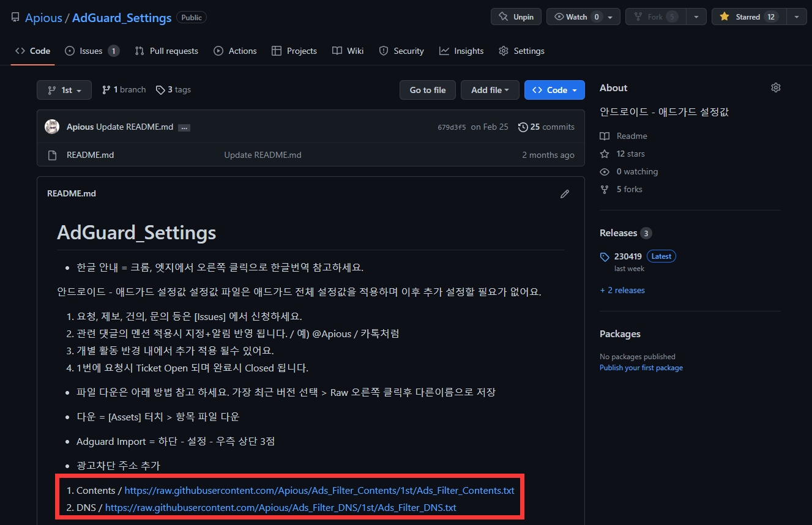Click the pin icon in Unpin button
The image size is (812, 525).
click(504, 17)
